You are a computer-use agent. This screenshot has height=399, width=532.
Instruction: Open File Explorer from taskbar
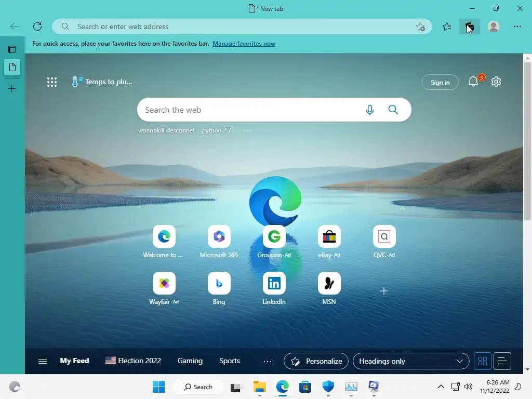[x=260, y=387]
